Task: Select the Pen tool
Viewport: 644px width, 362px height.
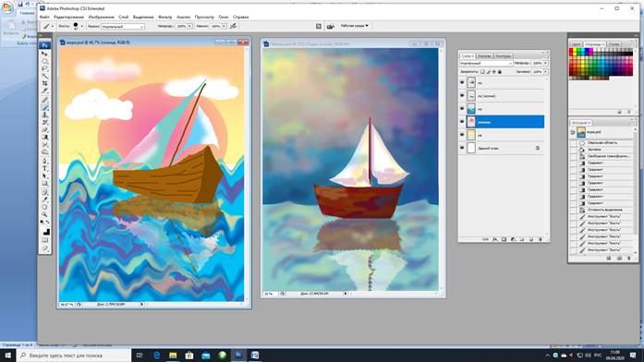Action: [44, 161]
